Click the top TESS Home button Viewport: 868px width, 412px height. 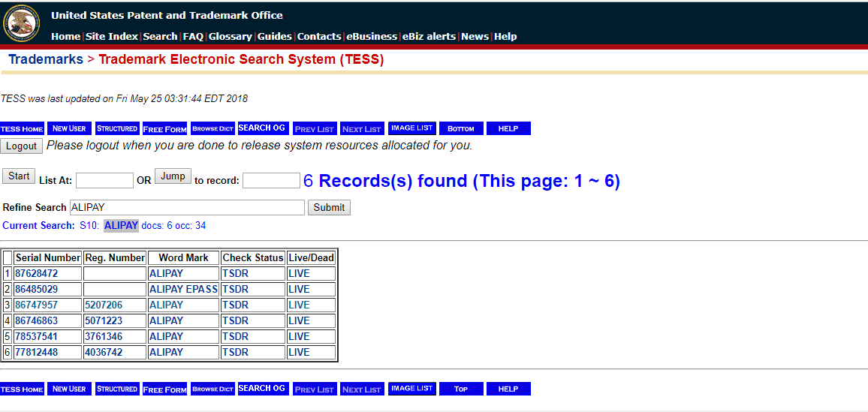pyautogui.click(x=23, y=128)
